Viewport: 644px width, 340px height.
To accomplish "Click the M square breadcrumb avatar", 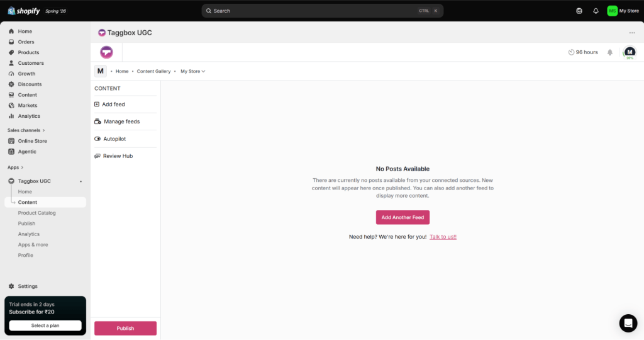I will [x=100, y=71].
